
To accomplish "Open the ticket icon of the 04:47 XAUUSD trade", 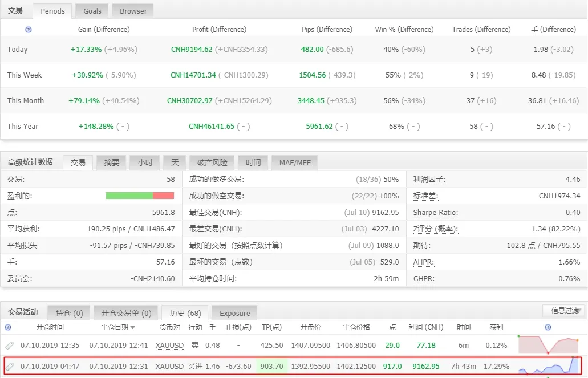I will pyautogui.click(x=9, y=367).
